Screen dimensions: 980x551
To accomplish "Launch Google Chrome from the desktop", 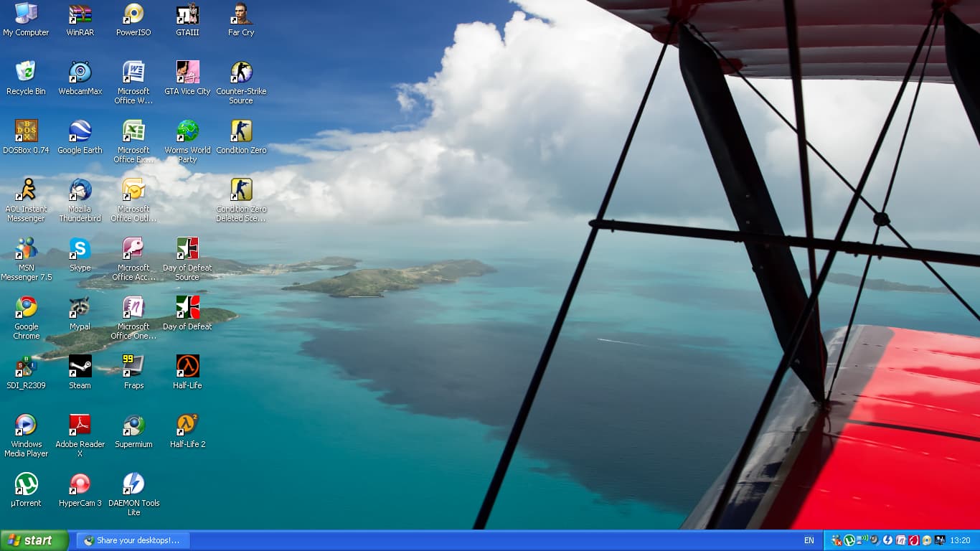I will 27,308.
